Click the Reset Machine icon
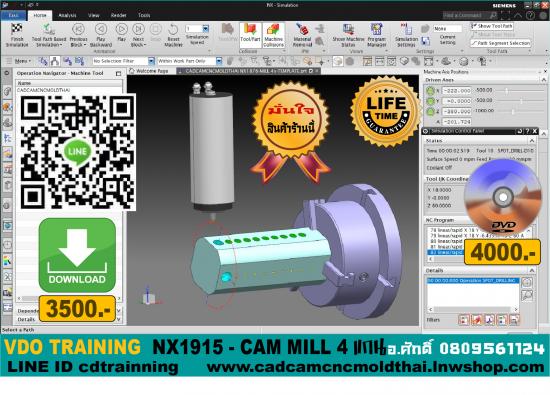Image resolution: width=550 pixels, height=395 pixels. (x=173, y=35)
